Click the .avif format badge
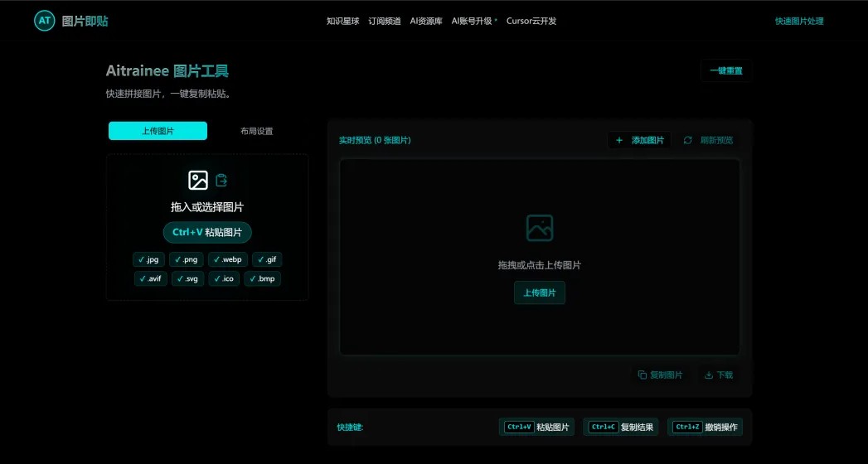 click(x=151, y=278)
